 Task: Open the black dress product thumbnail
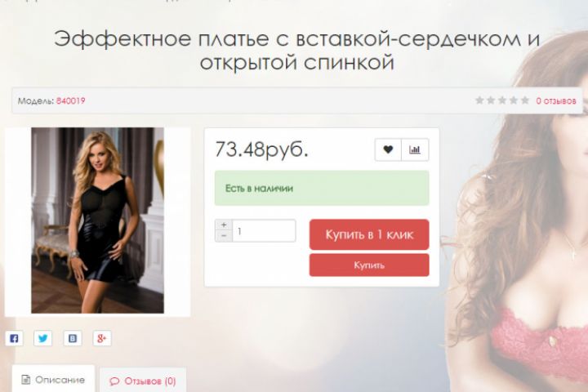pos(97,220)
